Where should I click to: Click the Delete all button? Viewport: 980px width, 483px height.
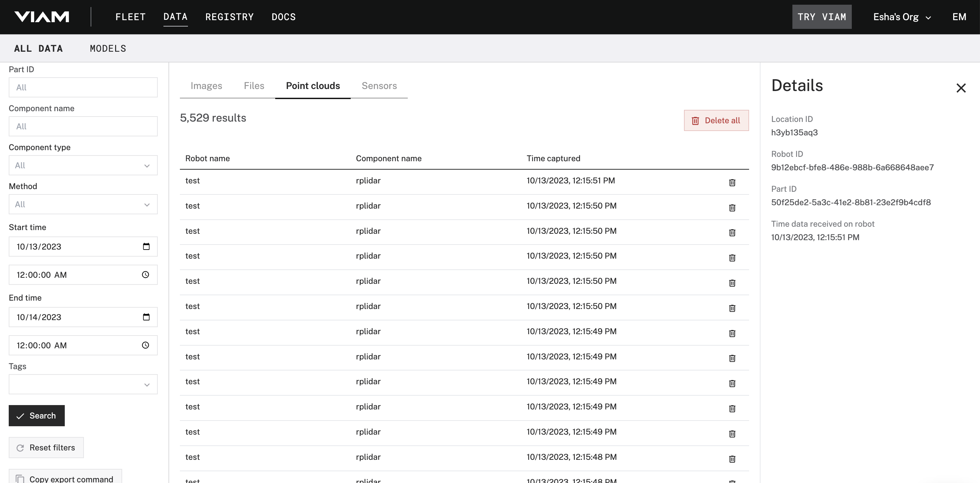(716, 121)
